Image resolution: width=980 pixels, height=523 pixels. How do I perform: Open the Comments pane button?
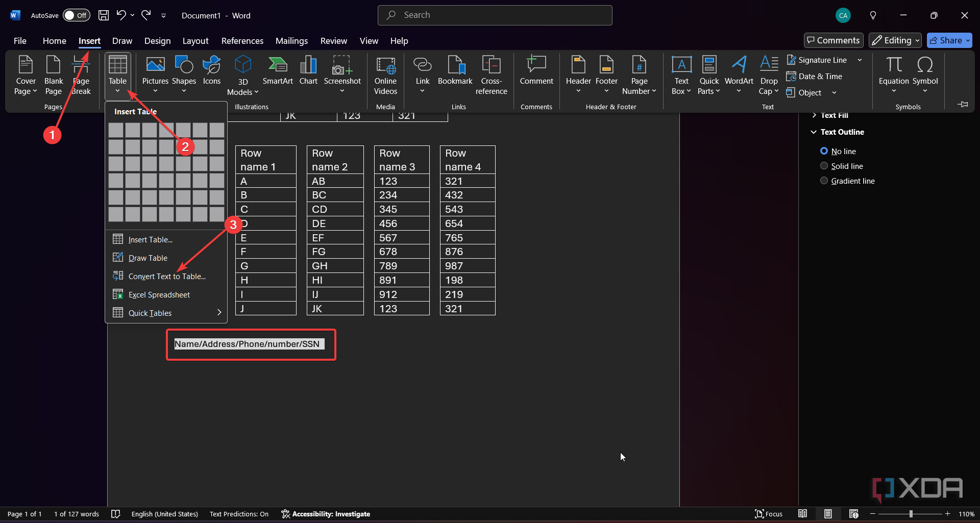click(x=834, y=40)
